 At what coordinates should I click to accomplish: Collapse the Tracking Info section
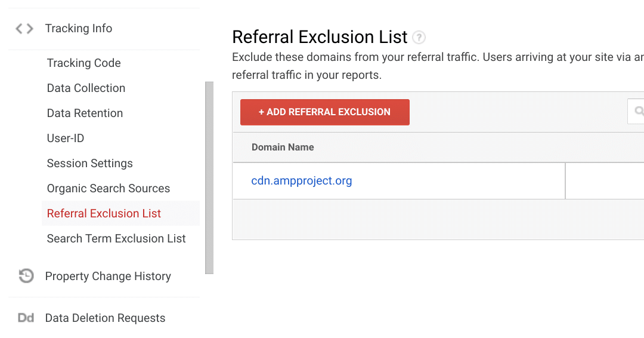79,29
